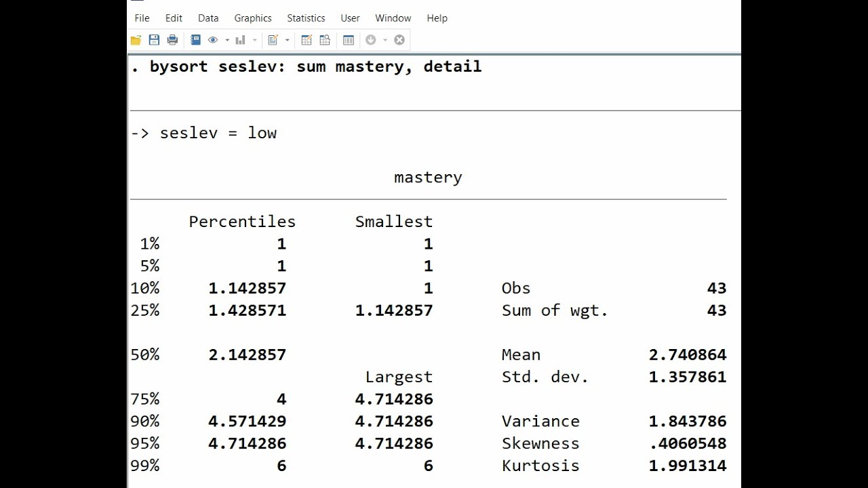Click the 'Percentiles' column header
The height and width of the screenshot is (488, 868).
242,222
